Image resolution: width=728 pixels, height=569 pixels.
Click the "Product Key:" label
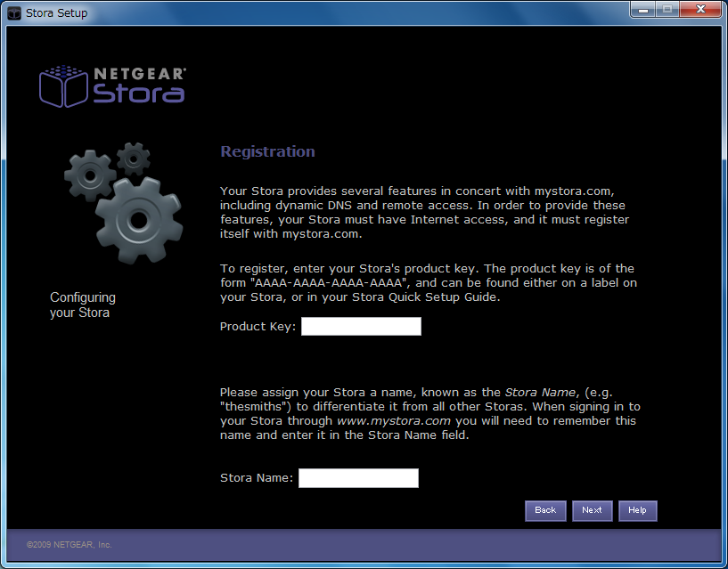258,327
